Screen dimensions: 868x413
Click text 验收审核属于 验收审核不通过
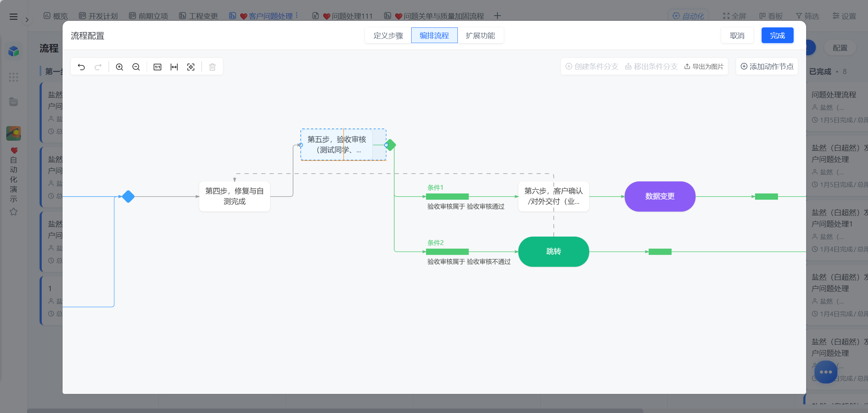pyautogui.click(x=469, y=262)
